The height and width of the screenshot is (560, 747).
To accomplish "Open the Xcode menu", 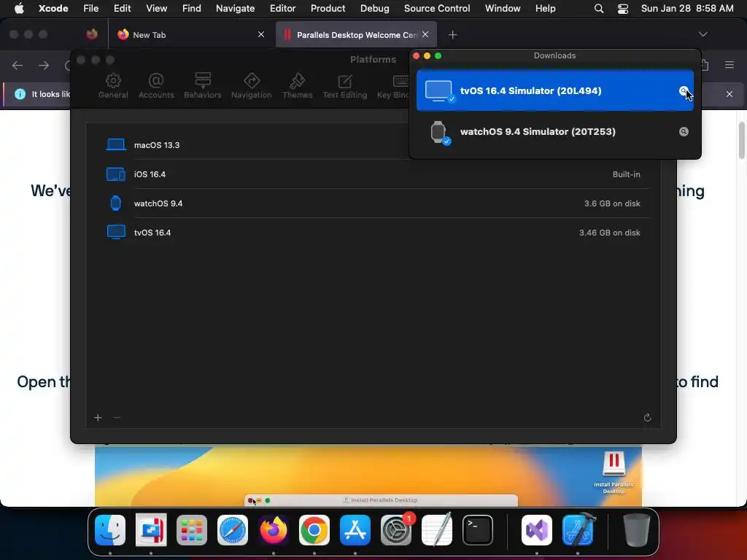I will click(x=53, y=8).
